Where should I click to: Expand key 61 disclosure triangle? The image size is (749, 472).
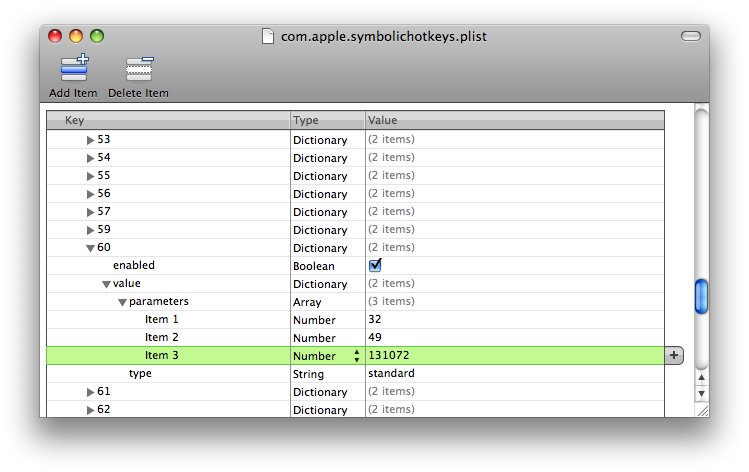(90, 392)
